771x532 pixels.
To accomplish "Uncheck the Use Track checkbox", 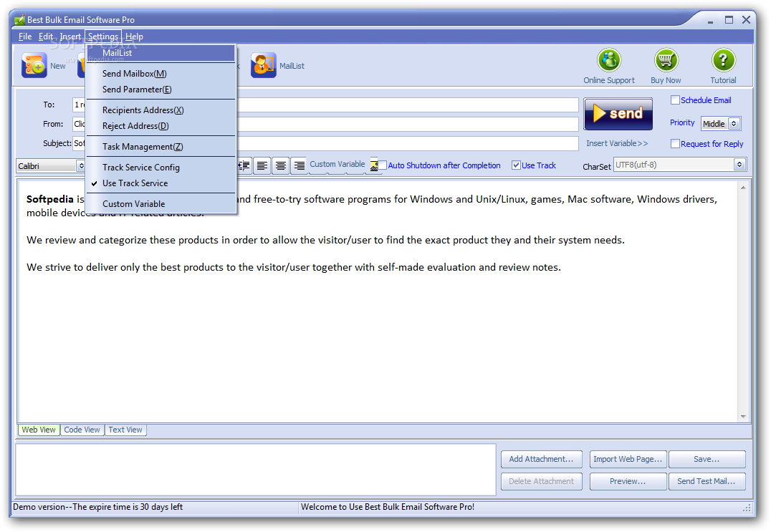I will 516,165.
